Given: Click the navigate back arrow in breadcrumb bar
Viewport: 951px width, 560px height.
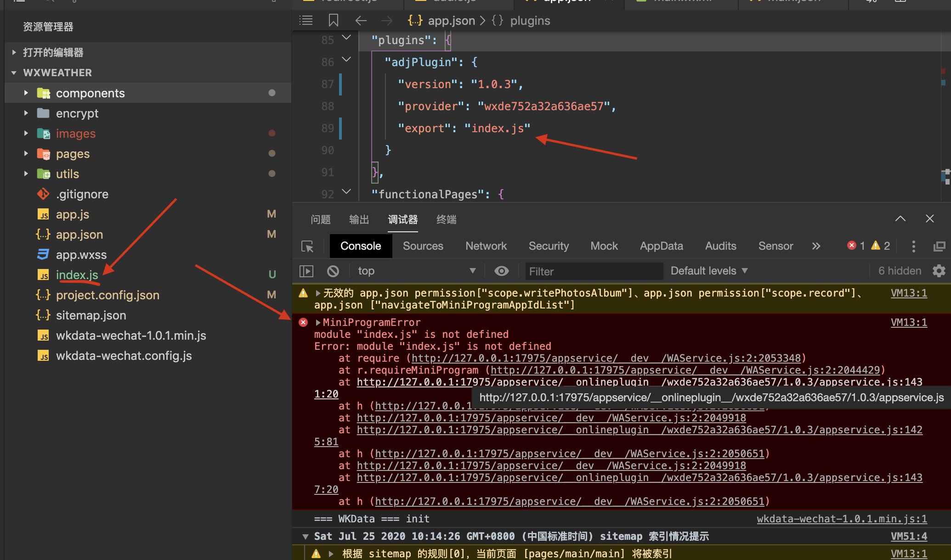Looking at the screenshot, I should (361, 21).
